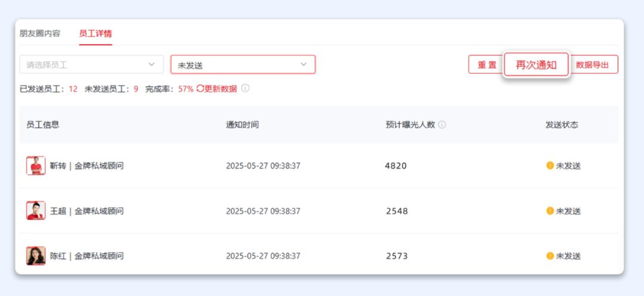Click the 发送状态 column header

[562, 125]
